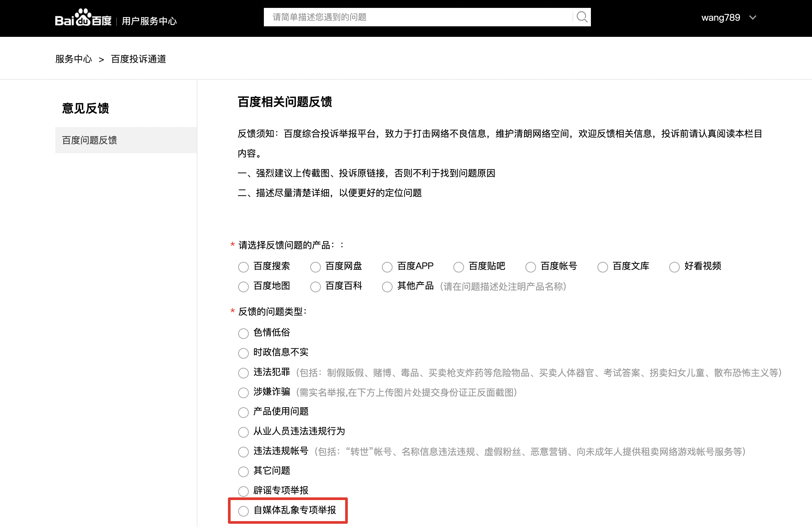The height and width of the screenshot is (527, 812).
Task: Select the 百度网盘 product radio button
Action: pos(315,267)
